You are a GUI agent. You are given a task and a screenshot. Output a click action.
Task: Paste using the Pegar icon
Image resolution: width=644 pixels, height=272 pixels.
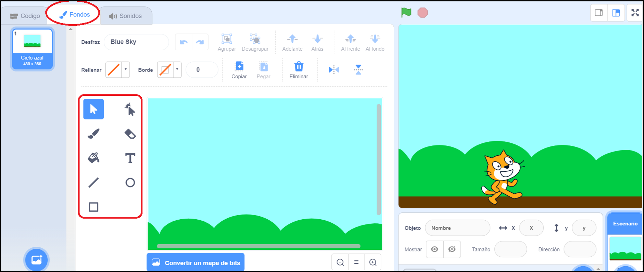[x=263, y=66]
